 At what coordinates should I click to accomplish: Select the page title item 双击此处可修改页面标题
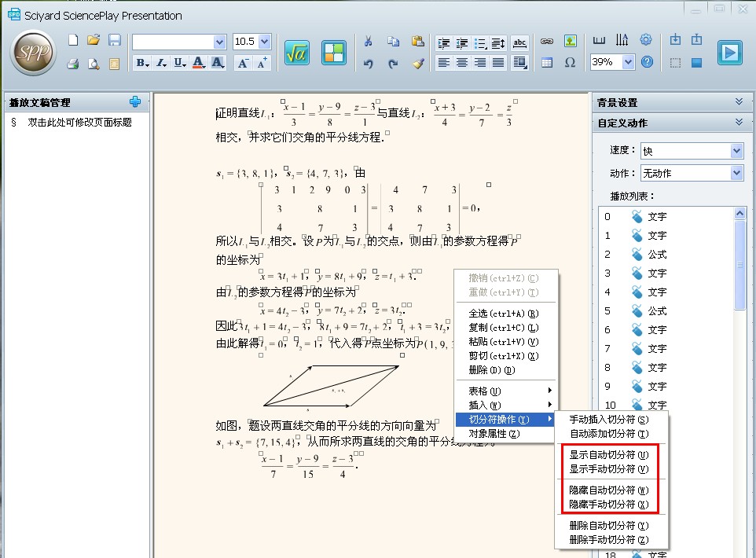click(x=79, y=122)
